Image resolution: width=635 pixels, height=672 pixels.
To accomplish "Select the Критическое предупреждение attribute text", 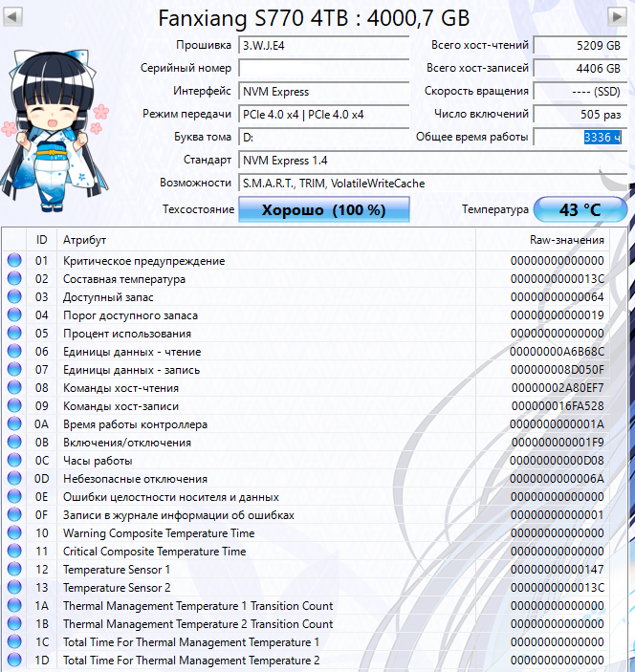I will [144, 261].
